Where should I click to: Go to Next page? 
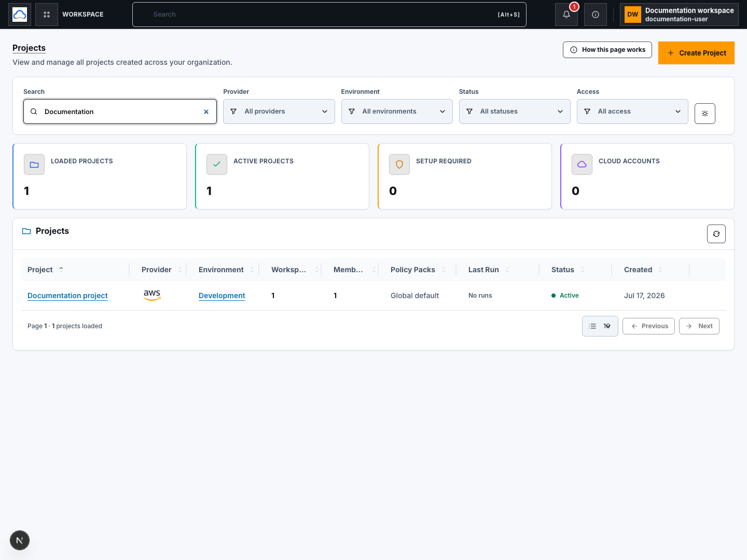point(699,326)
